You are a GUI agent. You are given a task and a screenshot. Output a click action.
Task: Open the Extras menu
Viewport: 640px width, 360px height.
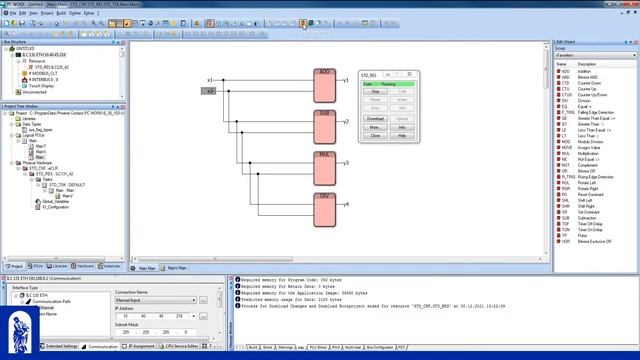[x=89, y=13]
